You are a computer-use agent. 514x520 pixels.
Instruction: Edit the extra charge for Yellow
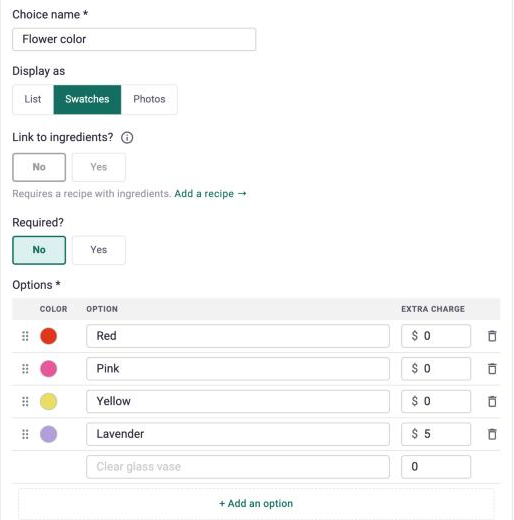click(x=436, y=401)
